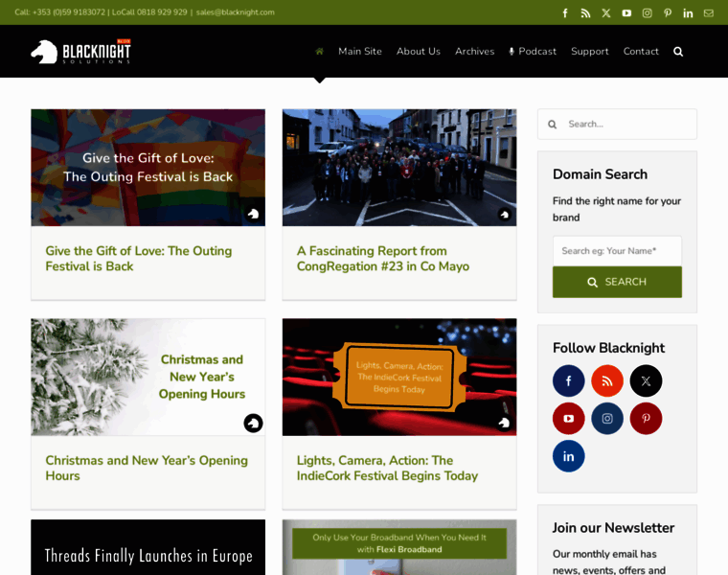Open Instagram icon in top green bar
Viewport: 728px width, 575px height.
click(647, 13)
